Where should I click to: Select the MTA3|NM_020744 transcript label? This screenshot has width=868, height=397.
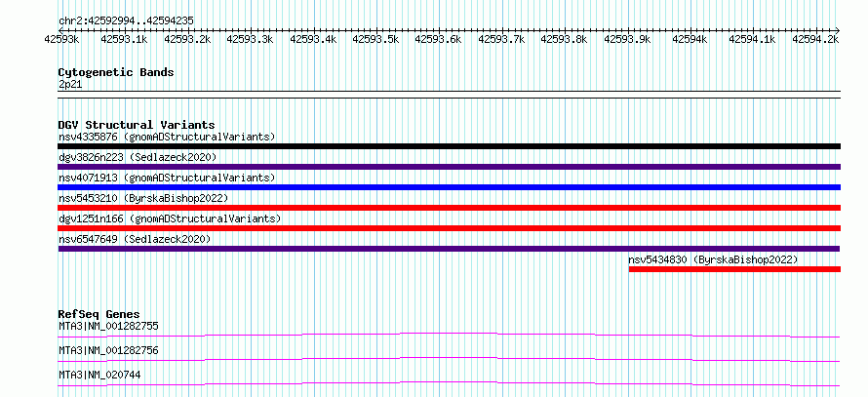pos(99,375)
